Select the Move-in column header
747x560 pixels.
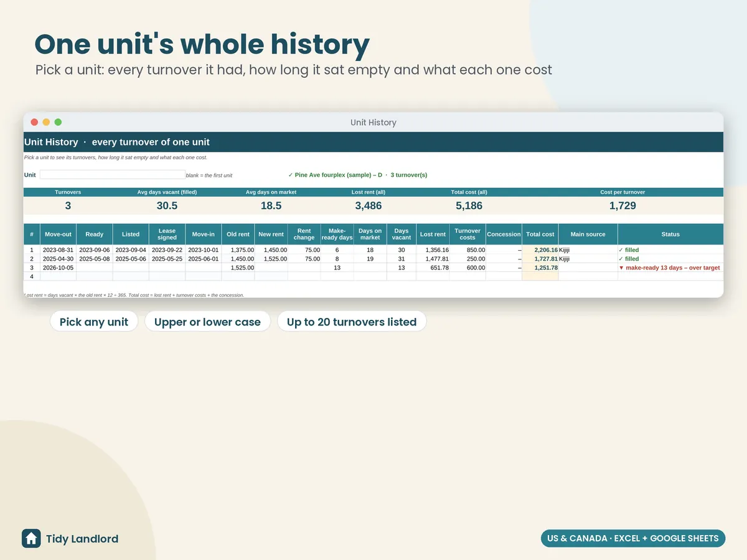click(204, 234)
